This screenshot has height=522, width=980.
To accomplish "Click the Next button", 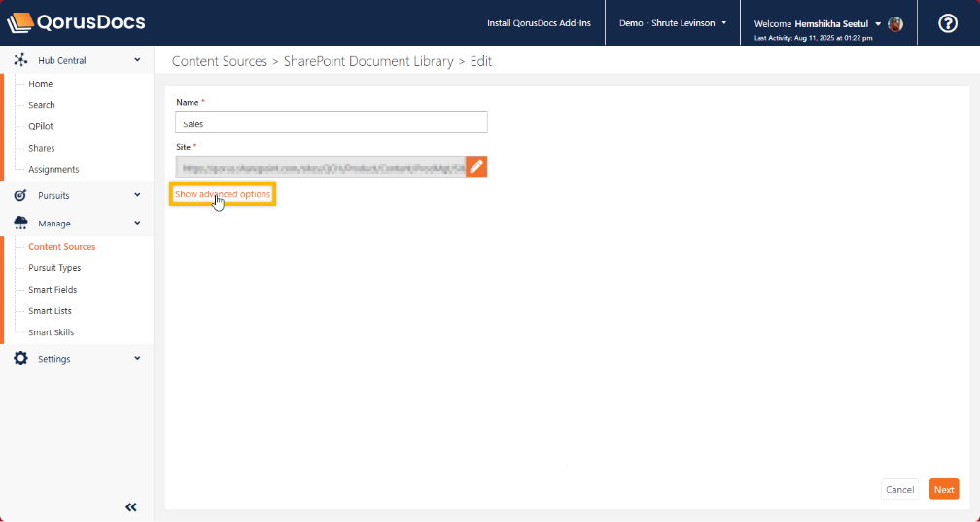I will tap(944, 490).
